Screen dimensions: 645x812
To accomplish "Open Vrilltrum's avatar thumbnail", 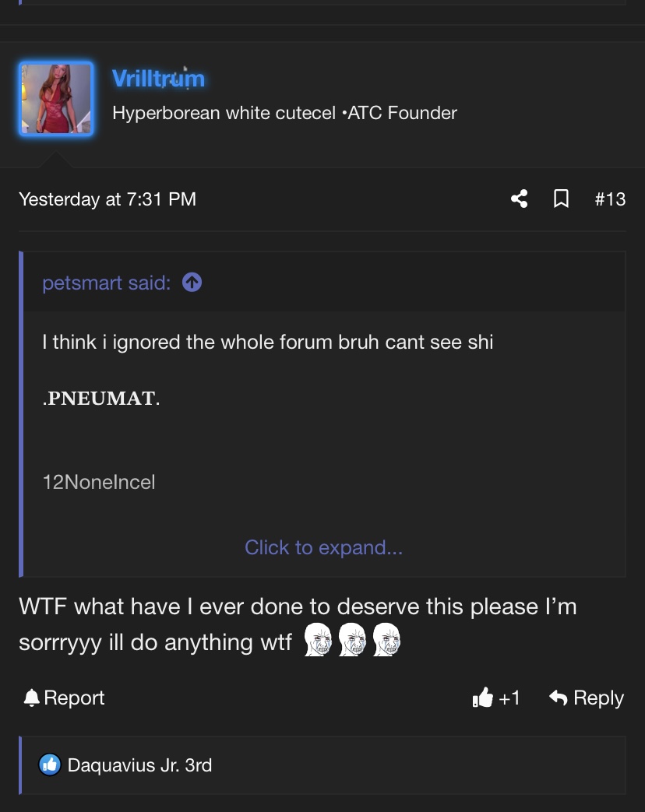I will (56, 99).
